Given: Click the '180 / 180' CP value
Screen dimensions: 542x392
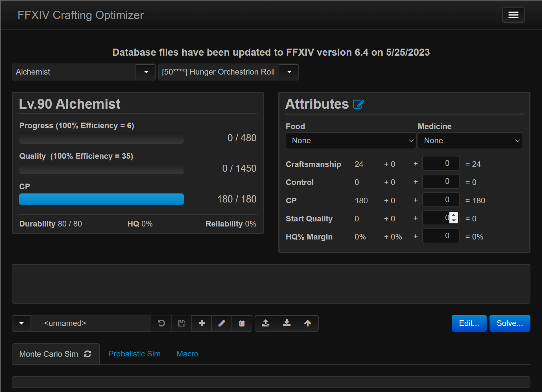Looking at the screenshot, I should (237, 199).
